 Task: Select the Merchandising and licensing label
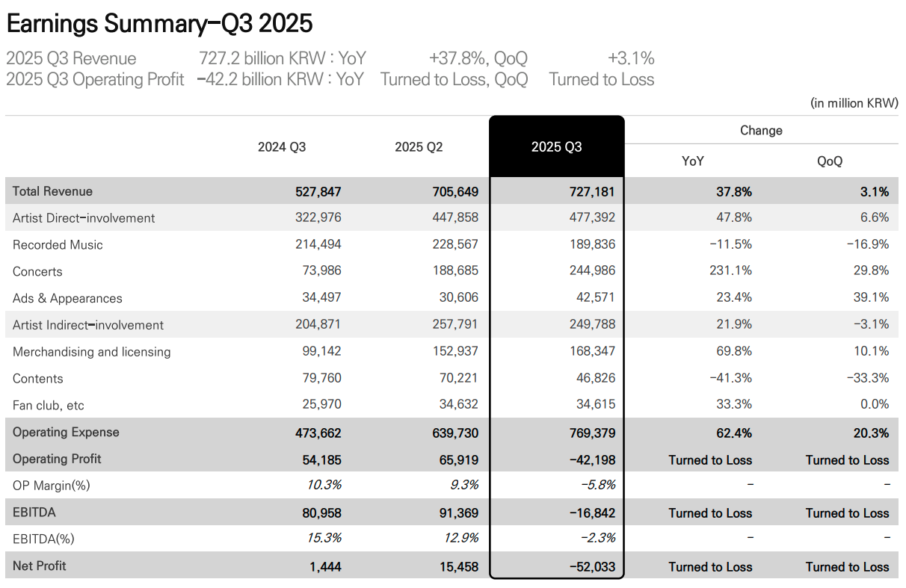coord(91,352)
